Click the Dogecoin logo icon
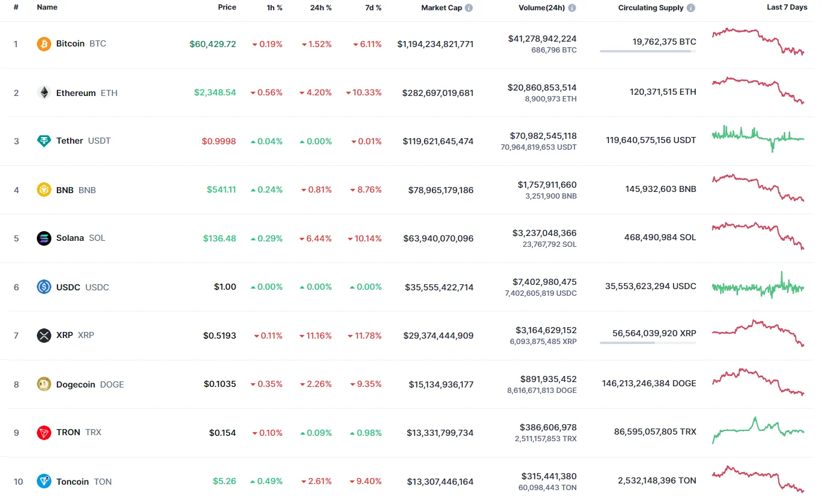Image resolution: width=824 pixels, height=504 pixels. 44,384
